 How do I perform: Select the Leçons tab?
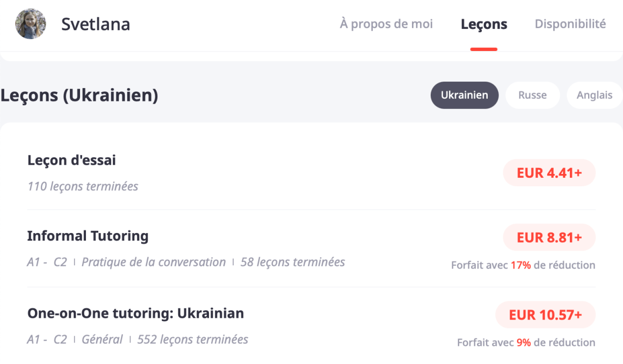[484, 24]
